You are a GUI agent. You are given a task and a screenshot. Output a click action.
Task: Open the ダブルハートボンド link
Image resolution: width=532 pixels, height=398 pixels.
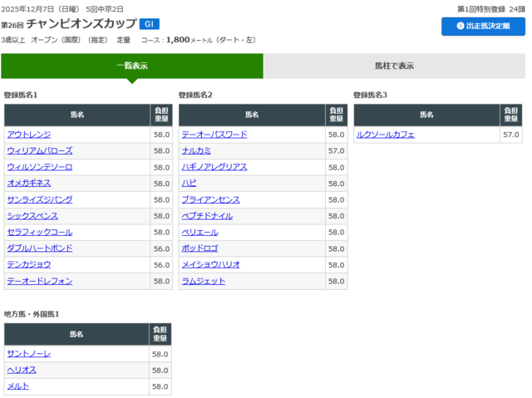pos(40,248)
